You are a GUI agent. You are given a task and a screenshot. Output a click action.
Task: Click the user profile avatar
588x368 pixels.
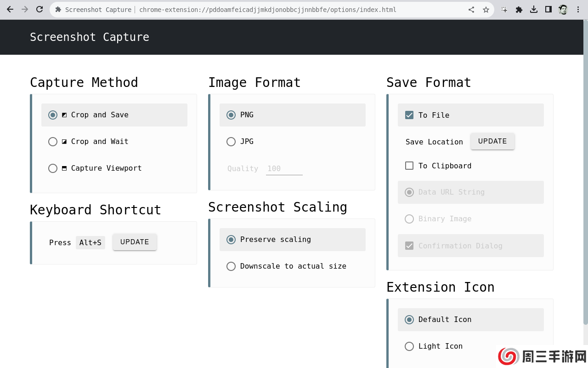[x=563, y=10]
